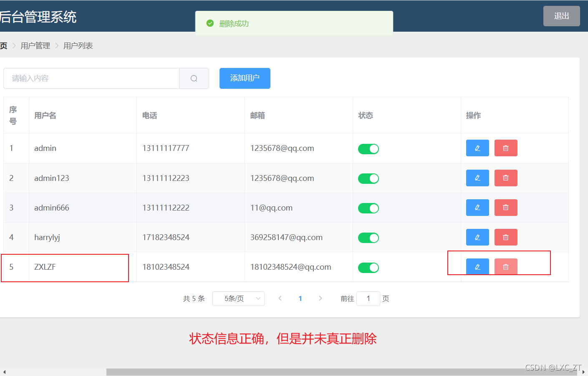Click the 后台管理系统 header title
Screen dimensions: 588x376
pyautogui.click(x=38, y=17)
